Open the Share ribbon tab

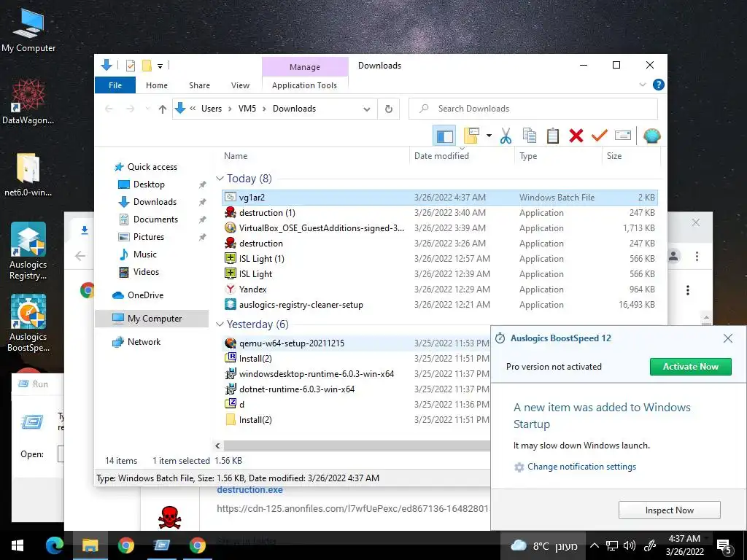click(199, 85)
